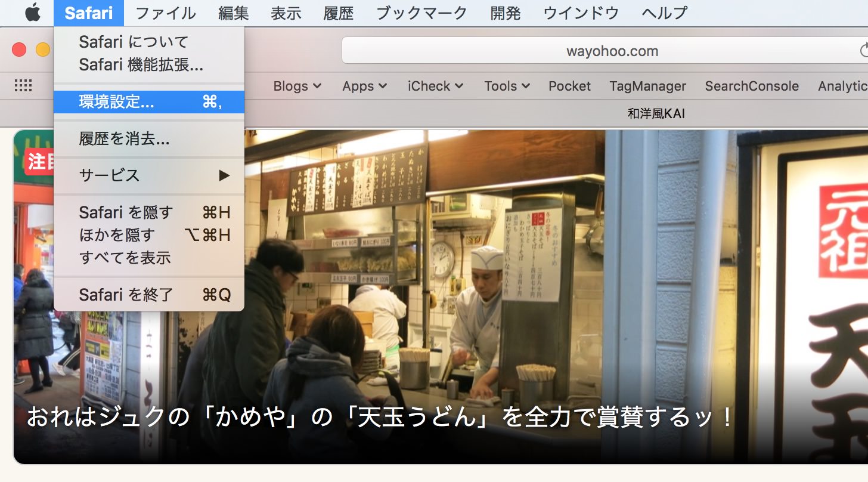Open the Pocket bookmark
Screen dimensions: 868x482
tap(570, 86)
